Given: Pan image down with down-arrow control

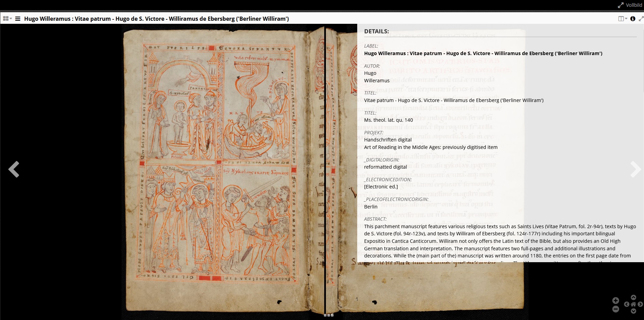Looking at the screenshot, I should [x=633, y=311].
